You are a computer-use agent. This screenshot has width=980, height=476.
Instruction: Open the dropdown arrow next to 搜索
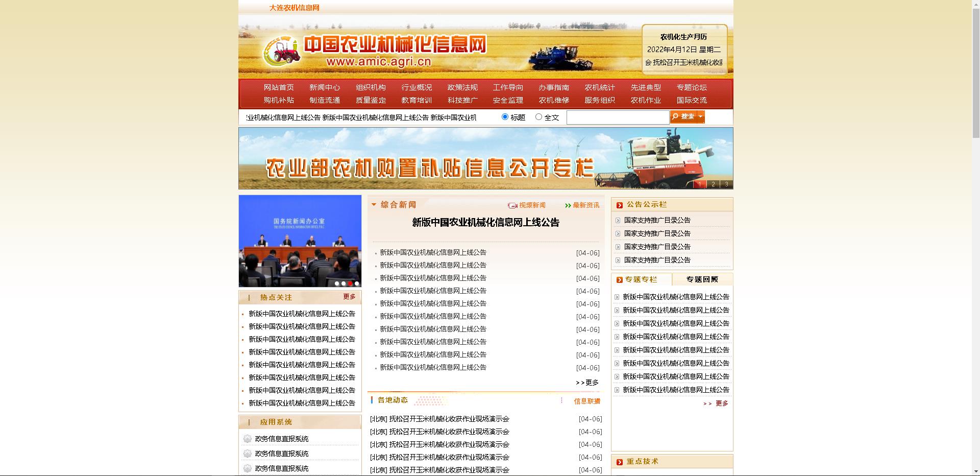pyautogui.click(x=701, y=117)
